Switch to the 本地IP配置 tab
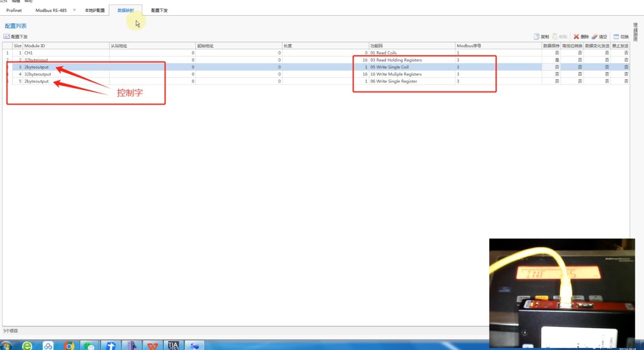The image size is (644, 350). point(94,10)
